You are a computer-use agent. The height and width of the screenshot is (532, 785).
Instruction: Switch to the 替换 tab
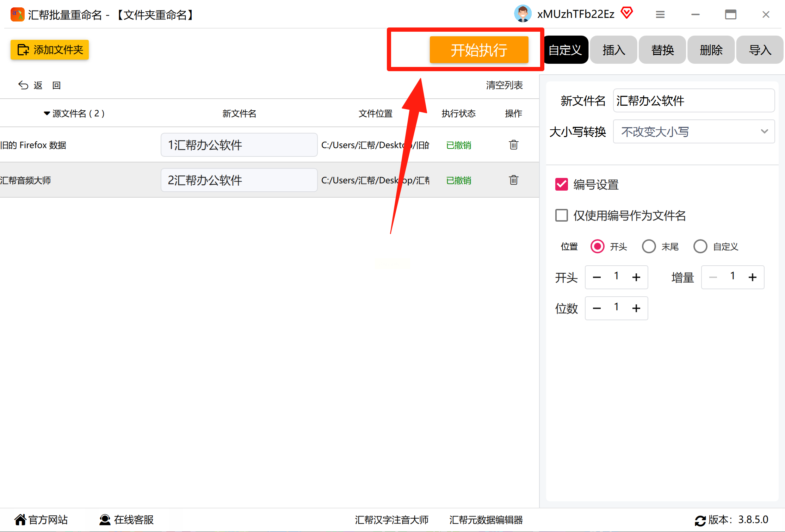tap(662, 50)
